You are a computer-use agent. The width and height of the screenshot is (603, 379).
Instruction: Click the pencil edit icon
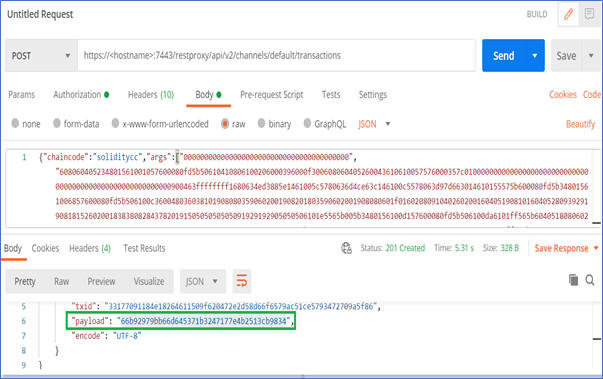[x=568, y=15]
